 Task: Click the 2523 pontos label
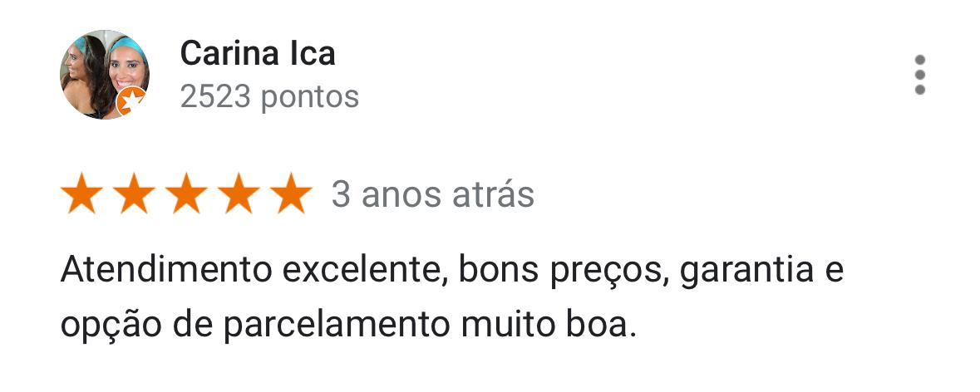pos(269,97)
